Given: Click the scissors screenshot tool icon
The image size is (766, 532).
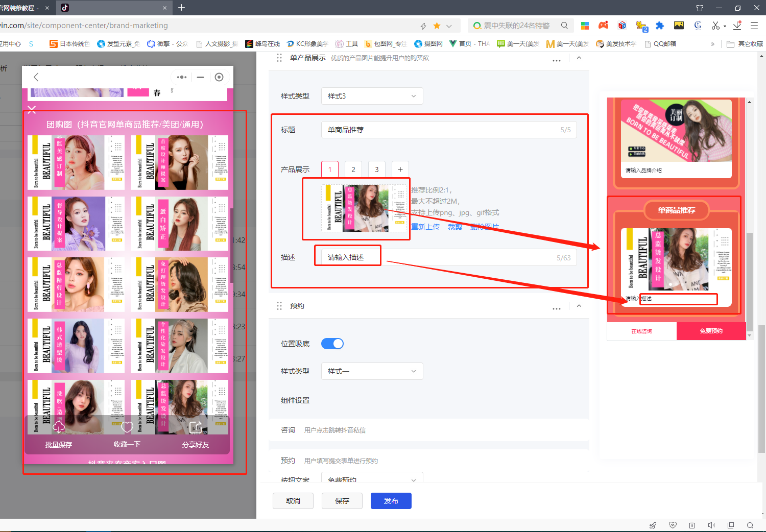Looking at the screenshot, I should tap(715, 26).
